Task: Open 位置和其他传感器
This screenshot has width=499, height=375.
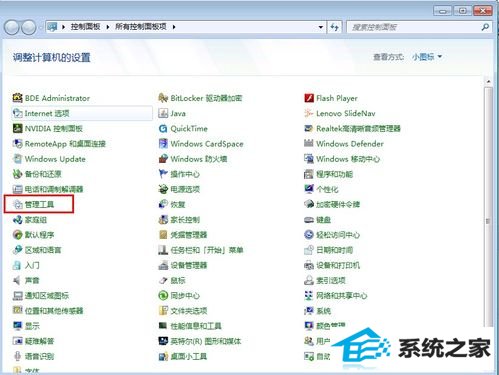Action: [x=48, y=311]
